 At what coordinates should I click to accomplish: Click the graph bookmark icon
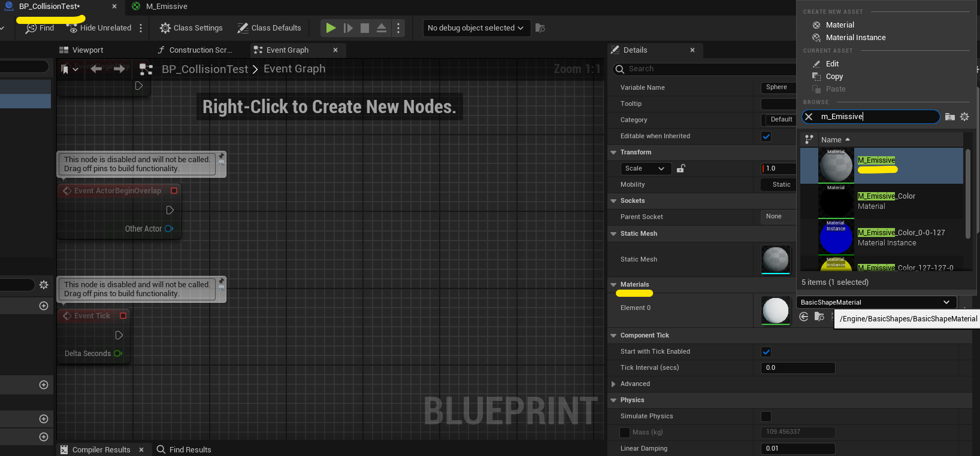click(x=65, y=69)
